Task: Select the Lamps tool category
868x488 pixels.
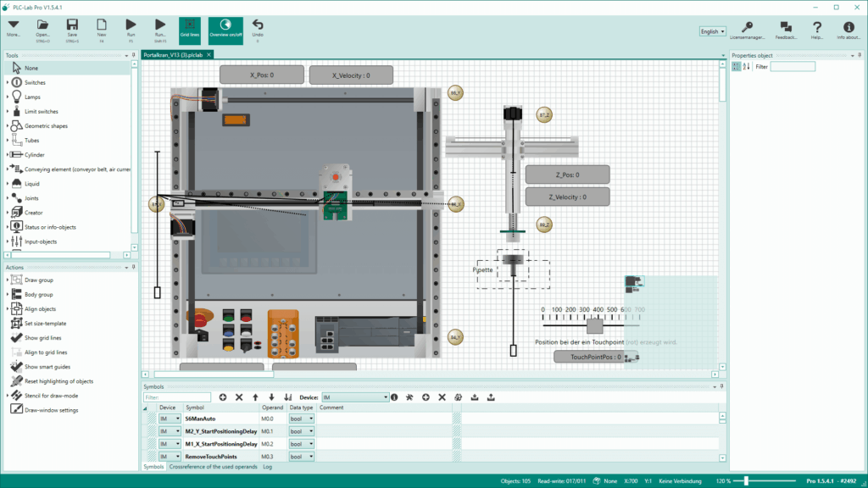Action: [x=32, y=97]
